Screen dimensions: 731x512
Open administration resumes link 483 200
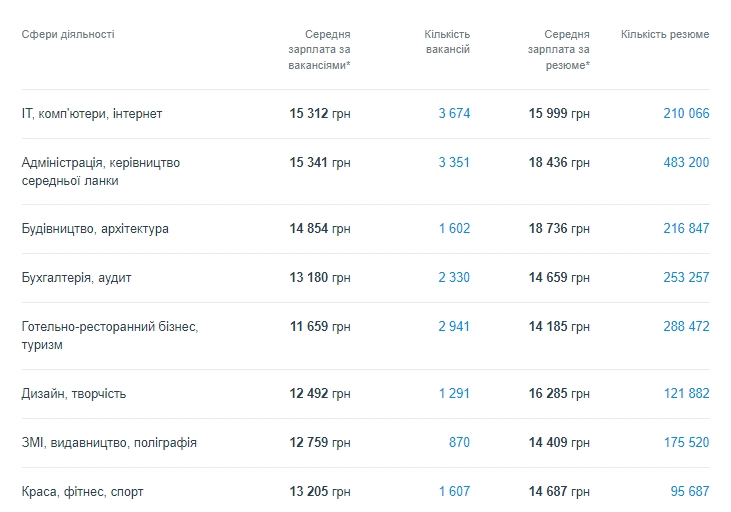pos(686,163)
